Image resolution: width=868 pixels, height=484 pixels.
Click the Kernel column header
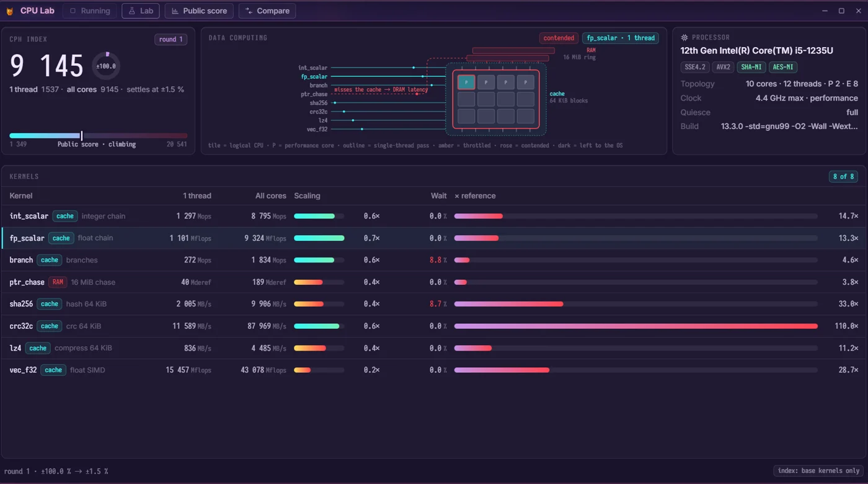(21, 195)
